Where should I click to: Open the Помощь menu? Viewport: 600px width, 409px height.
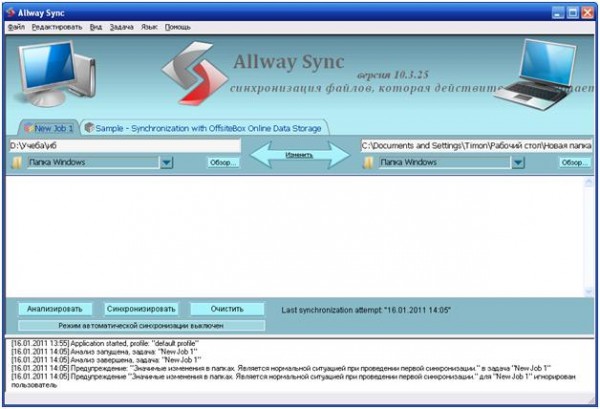(178, 27)
